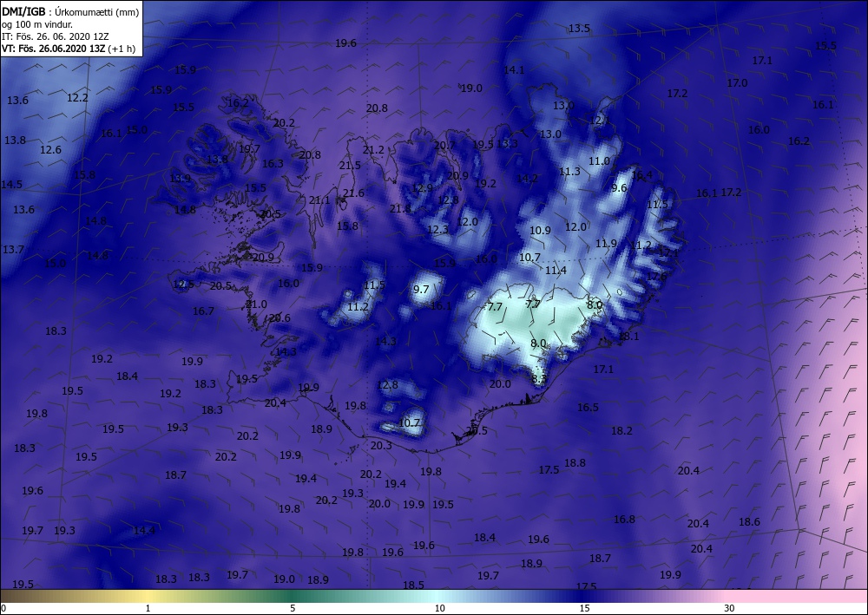The height and width of the screenshot is (615, 868).
Task: Click the color scale label '0'
Action: pos(3,608)
